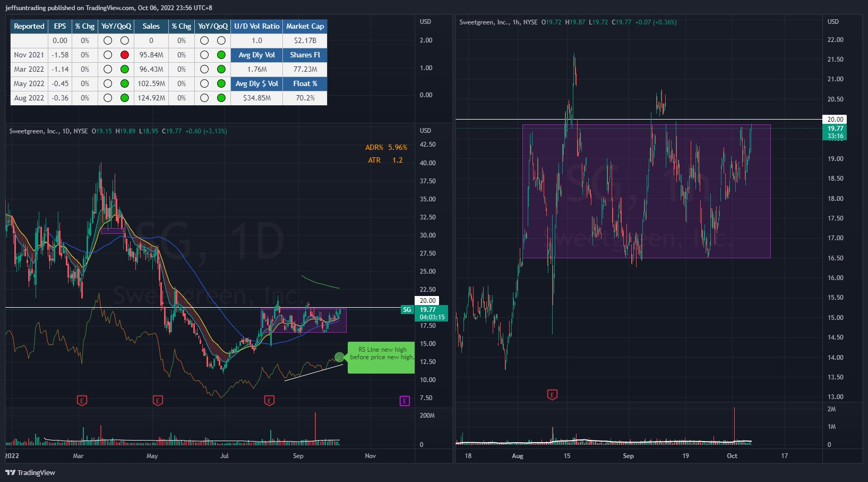Click the green sales circle in Aug 2022 row

pyautogui.click(x=221, y=98)
